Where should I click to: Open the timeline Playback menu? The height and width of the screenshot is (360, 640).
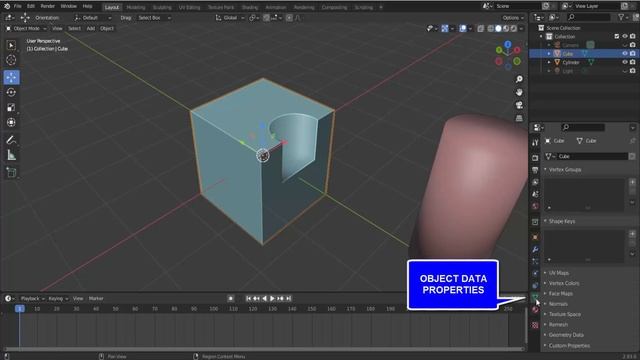[x=32, y=299]
